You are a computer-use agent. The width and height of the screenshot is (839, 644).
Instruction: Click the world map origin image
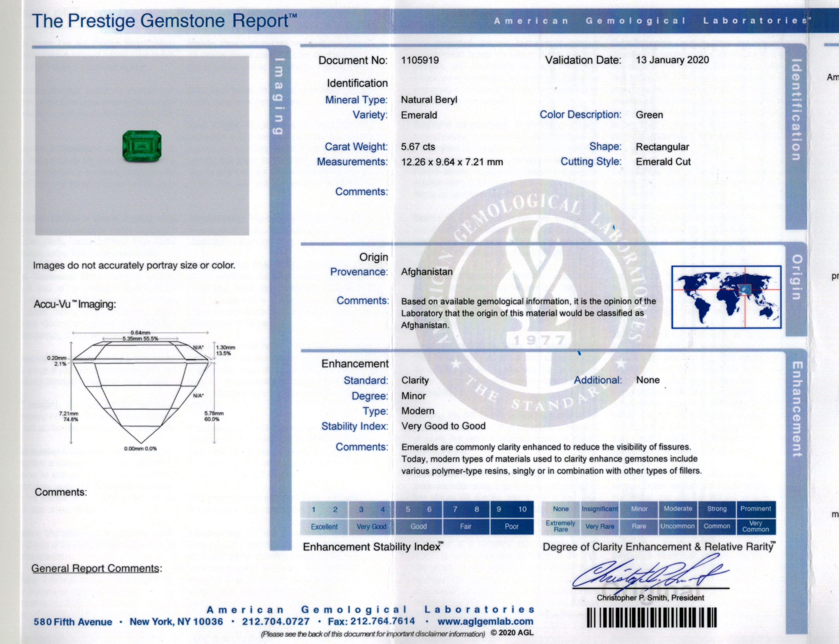[x=726, y=297]
